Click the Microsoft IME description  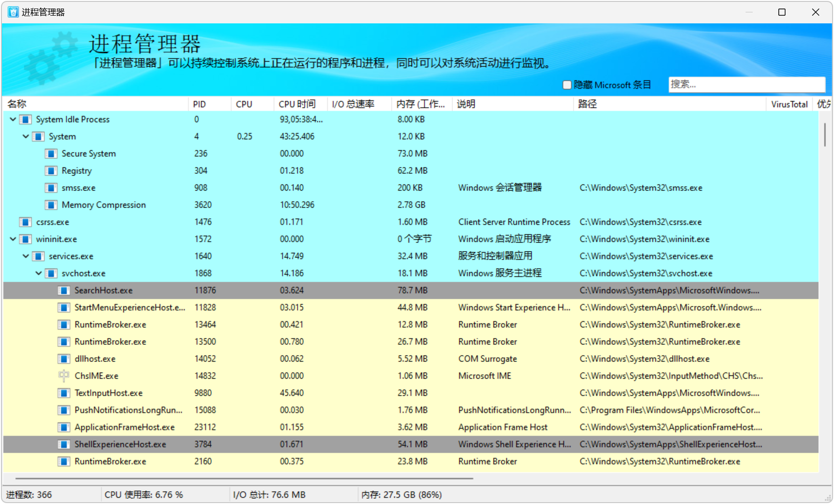[485, 376]
